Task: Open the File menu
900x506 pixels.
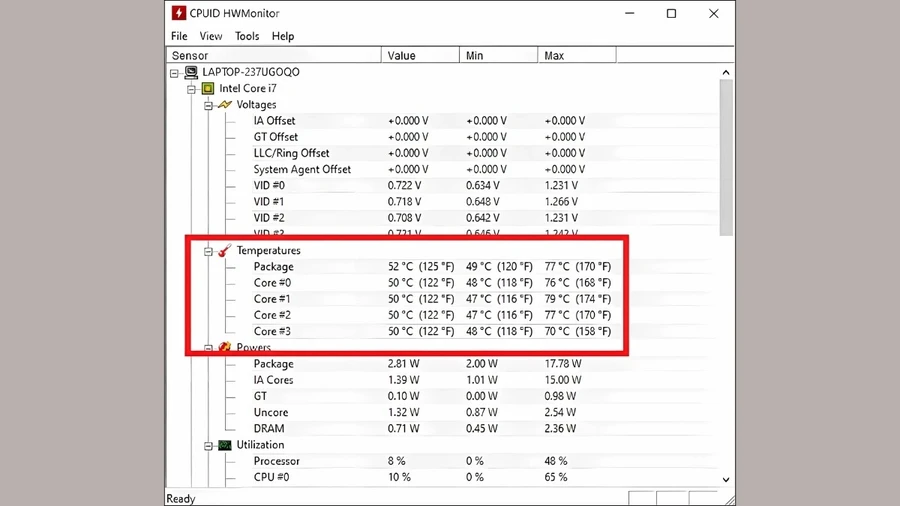Action: pyautogui.click(x=179, y=36)
